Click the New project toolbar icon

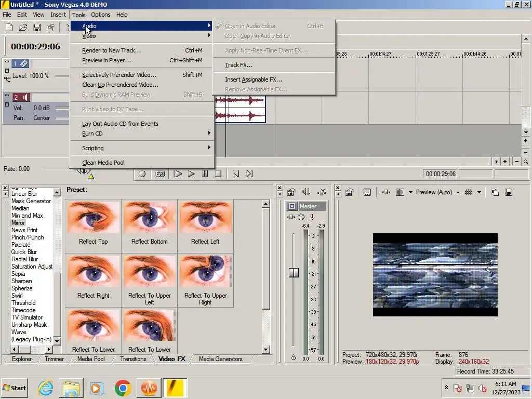click(x=9, y=28)
